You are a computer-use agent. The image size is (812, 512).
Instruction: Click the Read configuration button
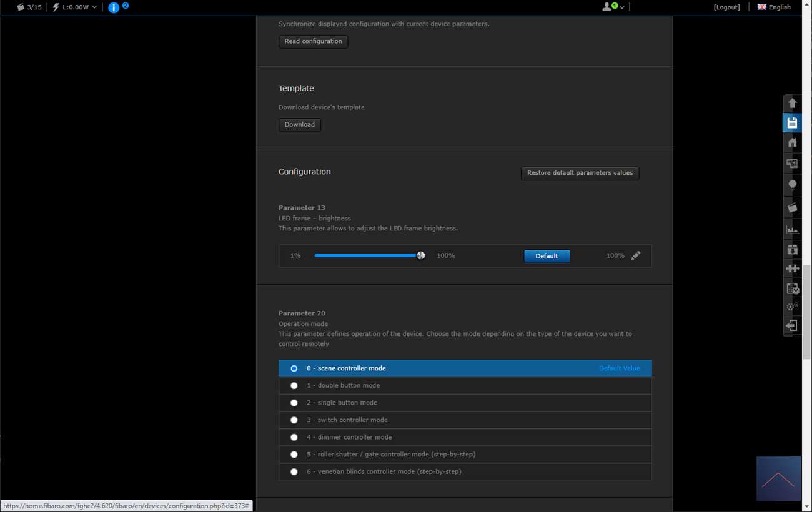pos(313,41)
